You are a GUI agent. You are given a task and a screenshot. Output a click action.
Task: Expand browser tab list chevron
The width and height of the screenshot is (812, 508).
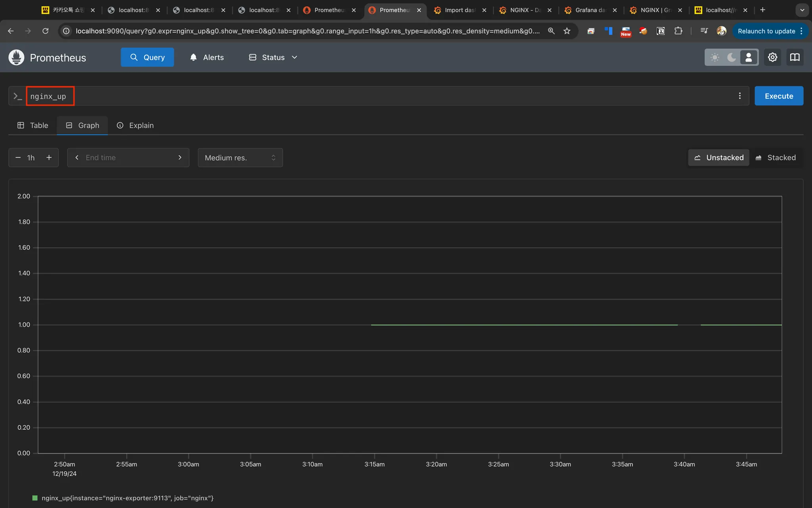coord(802,10)
